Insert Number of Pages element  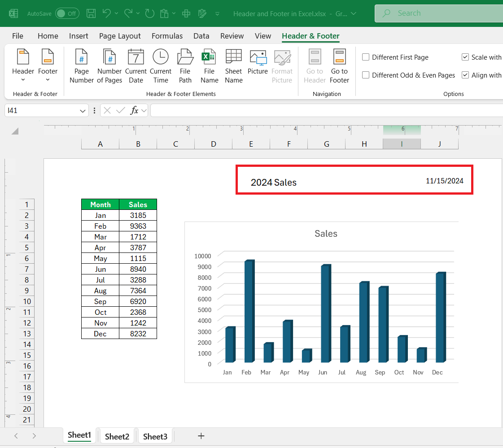pyautogui.click(x=109, y=66)
